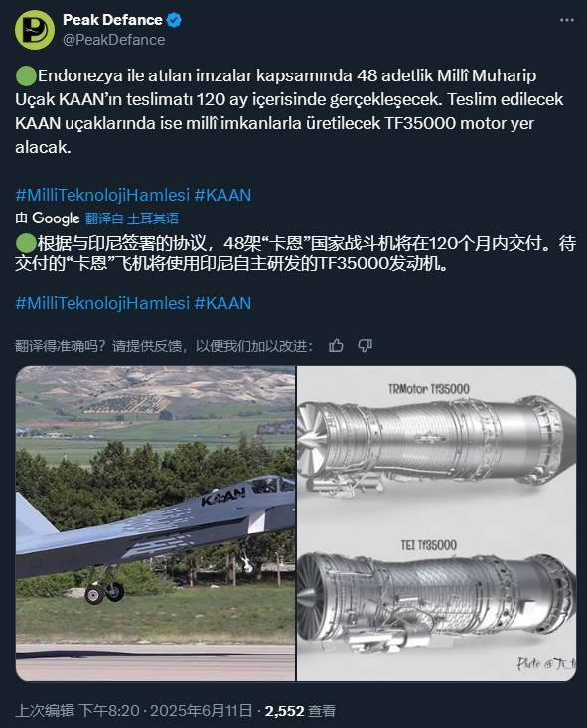Click the blue verified badge
The height and width of the screenshot is (728, 587).
click(x=174, y=20)
